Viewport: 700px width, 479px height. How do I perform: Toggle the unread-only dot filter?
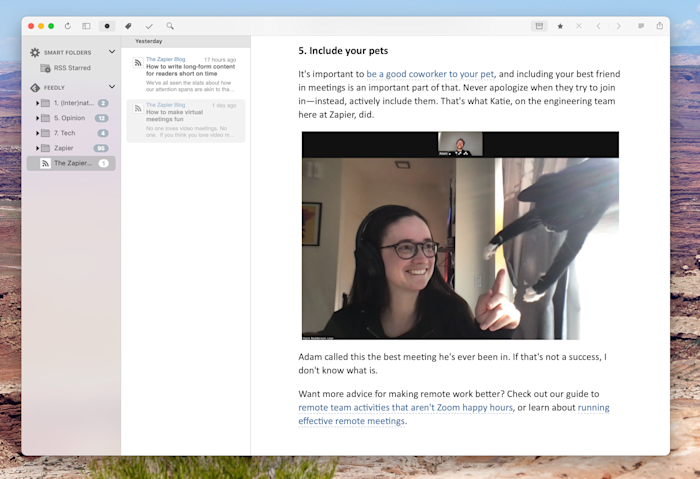pos(107,26)
